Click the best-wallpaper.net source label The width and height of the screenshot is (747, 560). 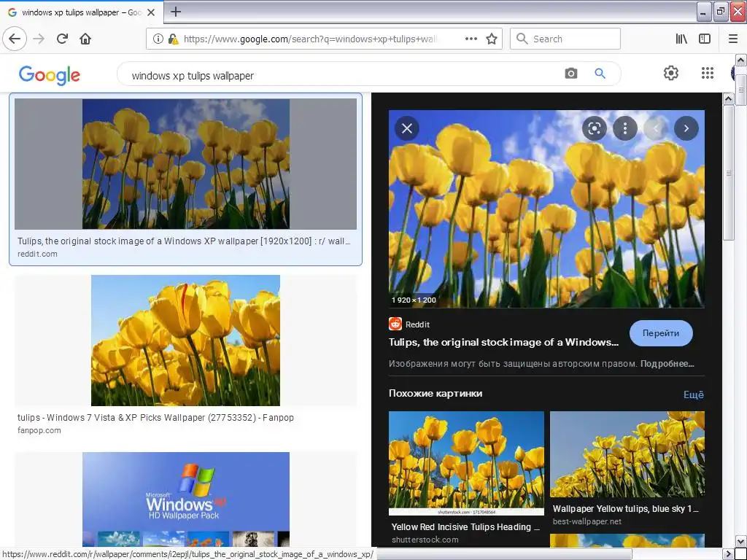587,521
